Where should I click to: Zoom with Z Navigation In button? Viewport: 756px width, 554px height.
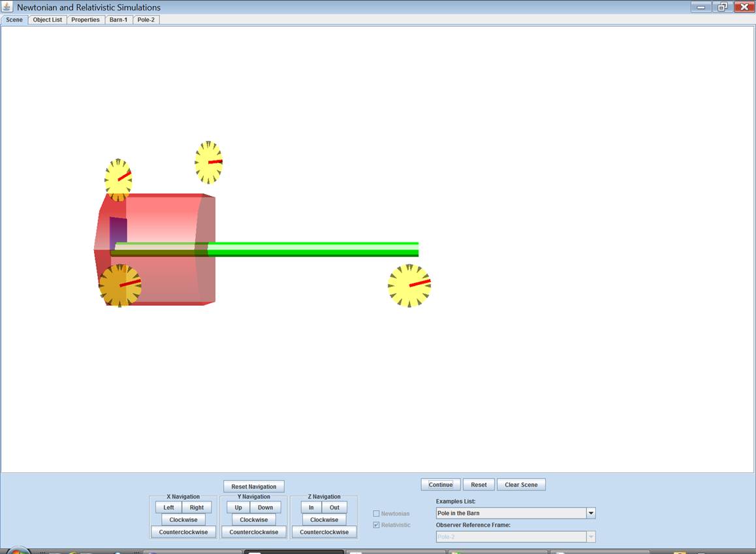click(x=311, y=507)
